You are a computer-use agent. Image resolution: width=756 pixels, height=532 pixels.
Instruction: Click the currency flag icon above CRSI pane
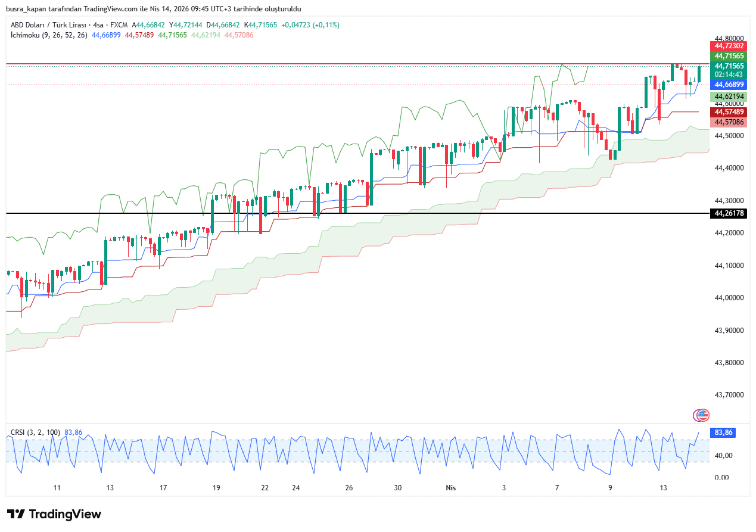tap(702, 415)
